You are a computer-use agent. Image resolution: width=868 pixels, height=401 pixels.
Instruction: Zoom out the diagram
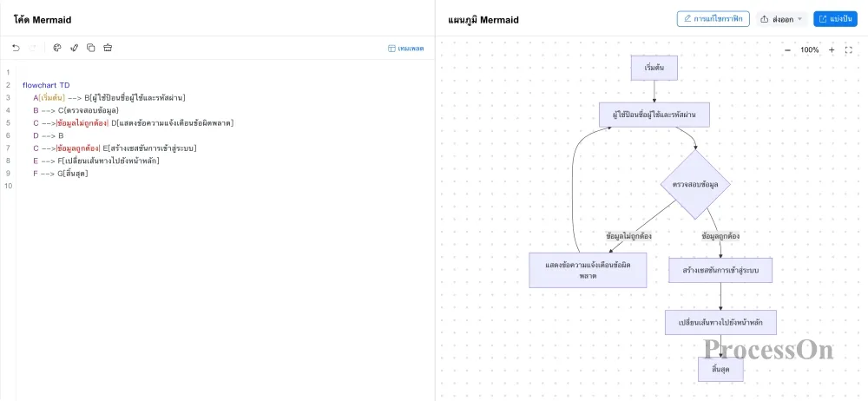[x=788, y=49]
